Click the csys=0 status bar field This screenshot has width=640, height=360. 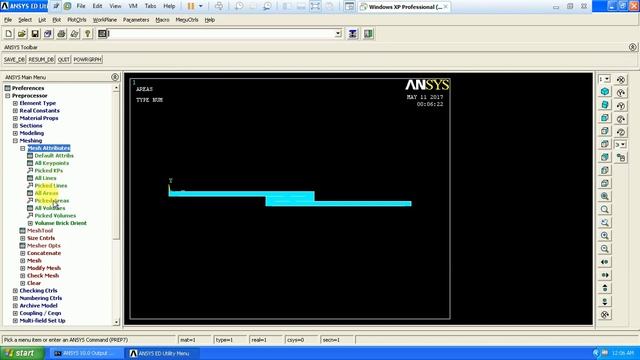[x=301, y=340]
